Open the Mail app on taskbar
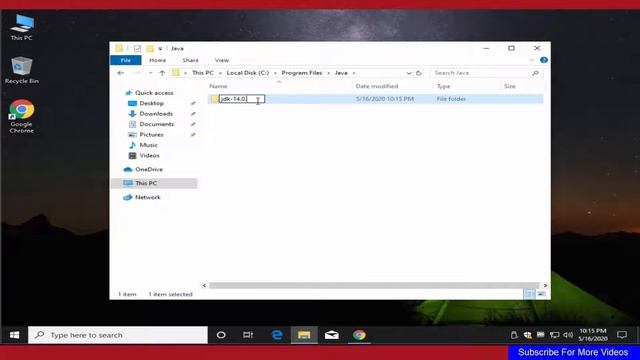This screenshot has width=640, height=360. tap(331, 335)
